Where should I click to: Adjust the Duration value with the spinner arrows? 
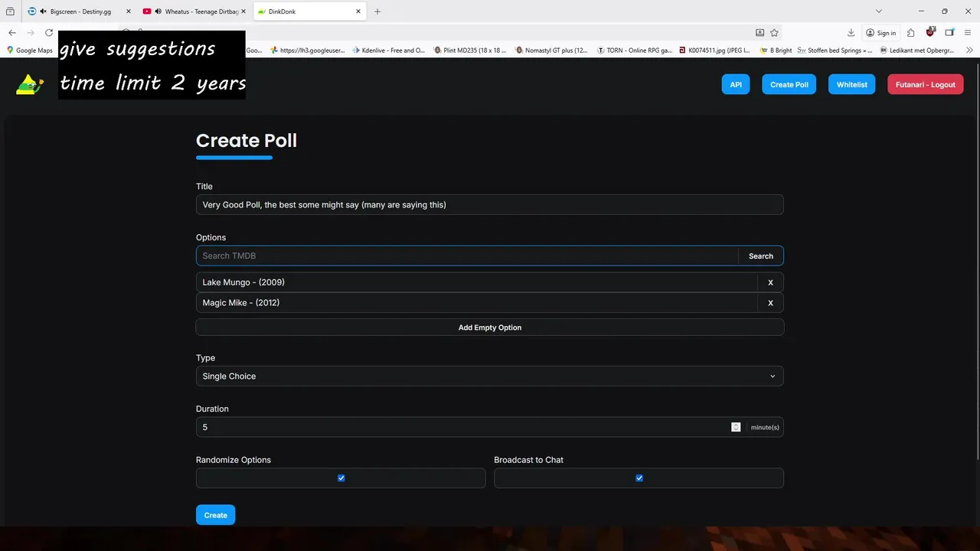(736, 427)
